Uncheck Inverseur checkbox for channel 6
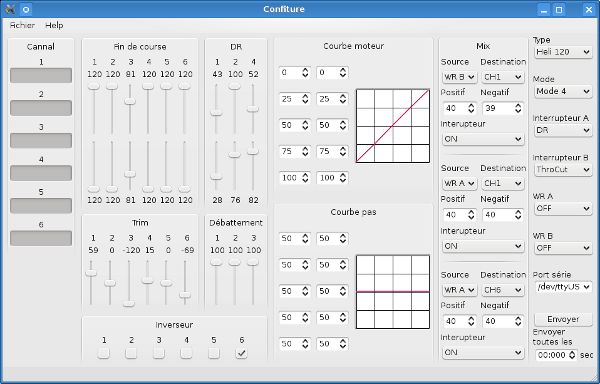Screen dimensions: 600x384 [241, 353]
